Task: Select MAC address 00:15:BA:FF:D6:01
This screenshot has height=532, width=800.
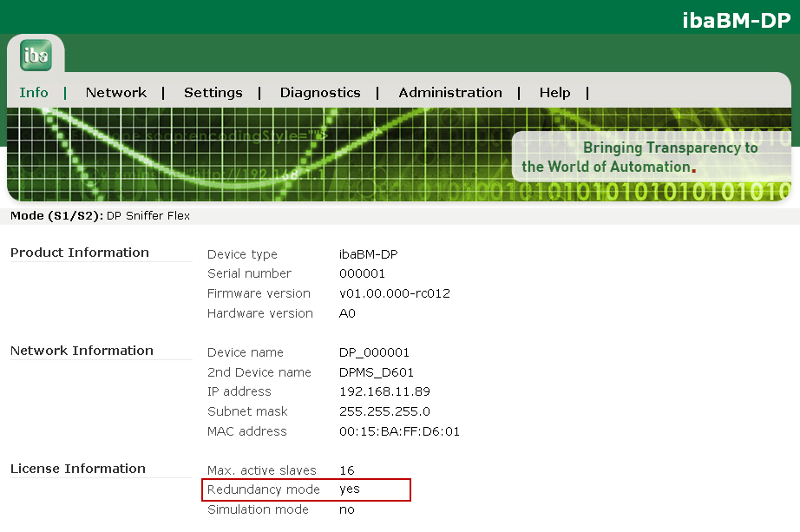Action: [x=399, y=431]
